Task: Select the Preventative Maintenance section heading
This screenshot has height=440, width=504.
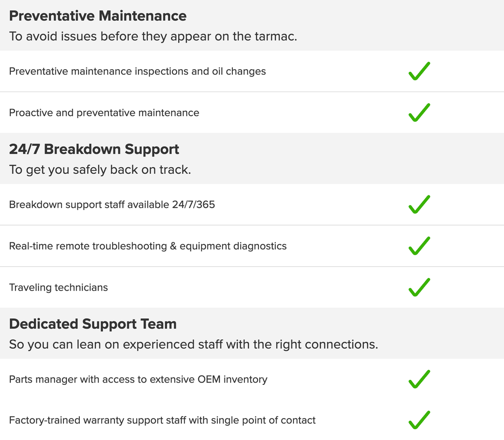Action: click(98, 16)
